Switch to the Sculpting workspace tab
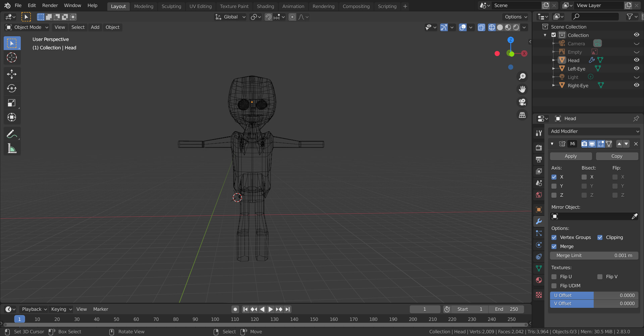 171,6
